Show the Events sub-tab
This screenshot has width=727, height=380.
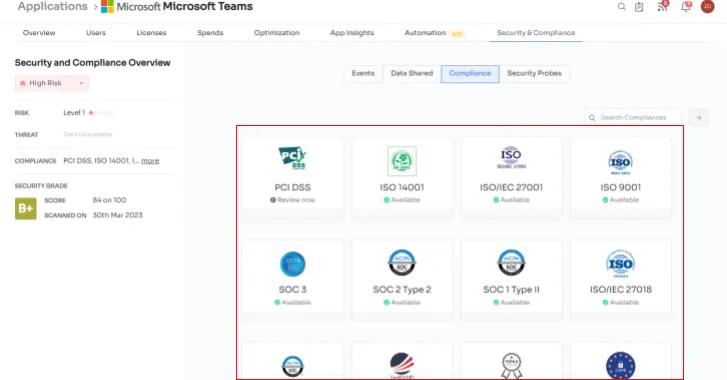(363, 74)
